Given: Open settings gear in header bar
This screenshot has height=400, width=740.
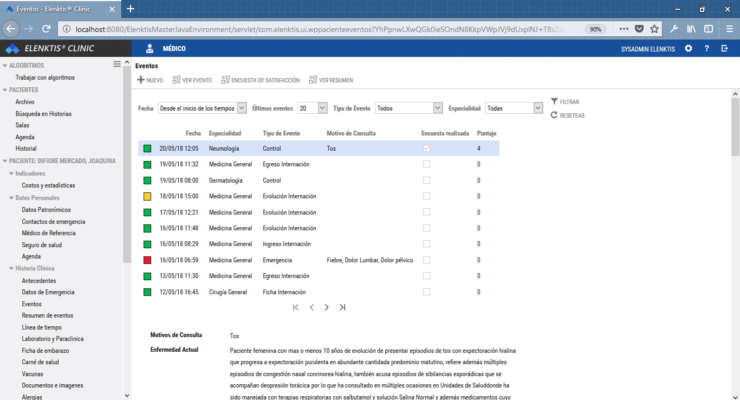Looking at the screenshot, I should (688, 48).
